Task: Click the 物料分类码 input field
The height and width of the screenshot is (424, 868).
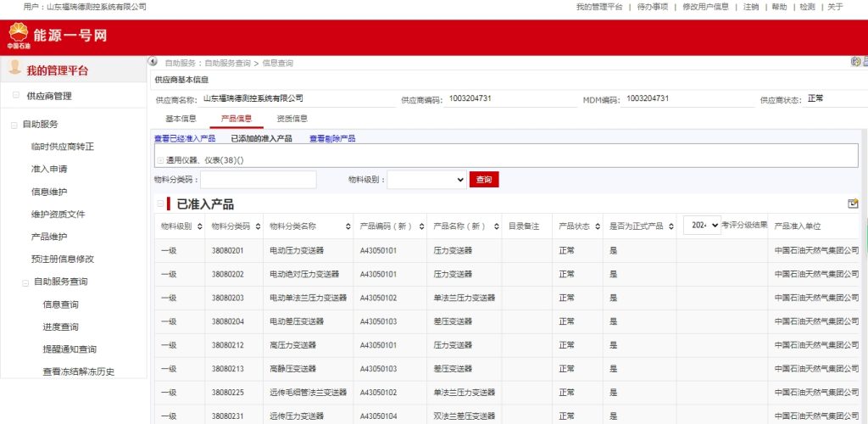Action: point(258,180)
